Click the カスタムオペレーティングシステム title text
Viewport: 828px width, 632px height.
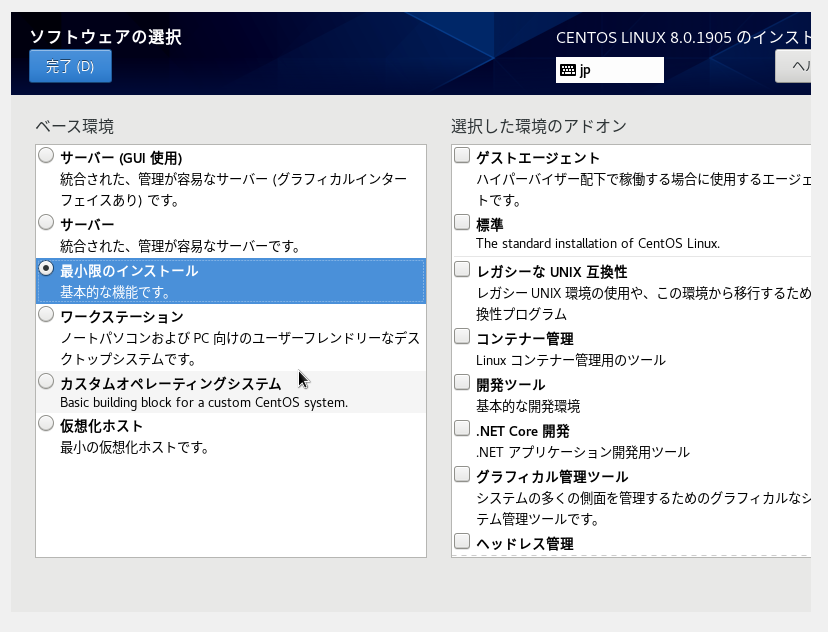coord(171,383)
